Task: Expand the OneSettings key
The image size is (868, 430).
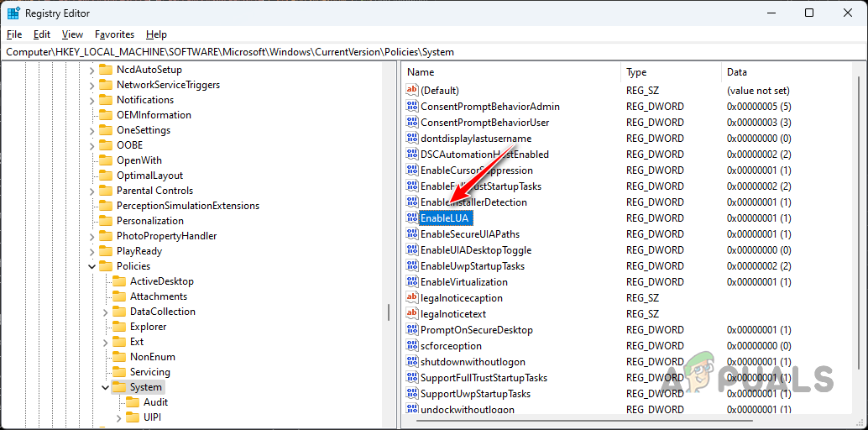Action: pyautogui.click(x=92, y=131)
